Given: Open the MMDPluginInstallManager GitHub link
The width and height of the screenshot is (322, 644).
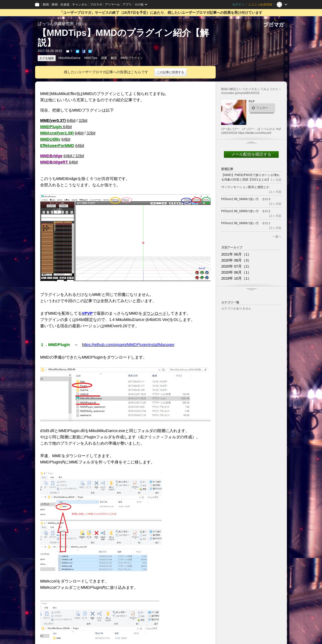Looking at the screenshot, I should (128, 345).
